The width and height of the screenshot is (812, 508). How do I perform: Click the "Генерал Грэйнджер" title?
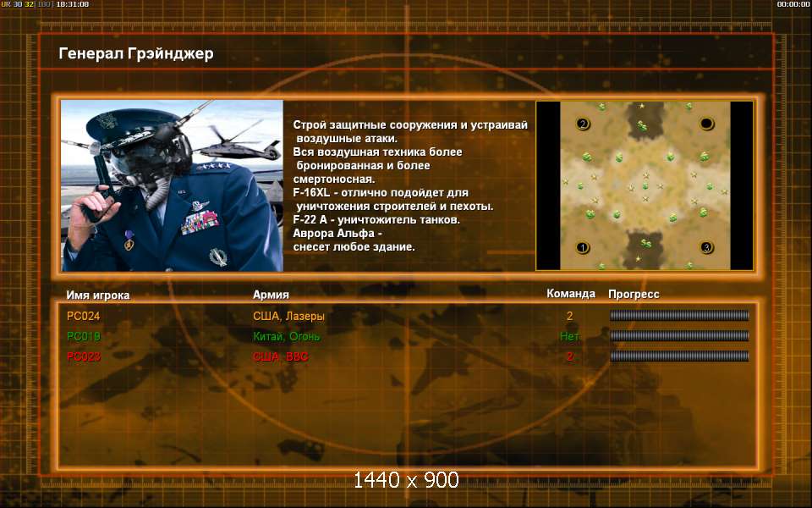(x=136, y=53)
